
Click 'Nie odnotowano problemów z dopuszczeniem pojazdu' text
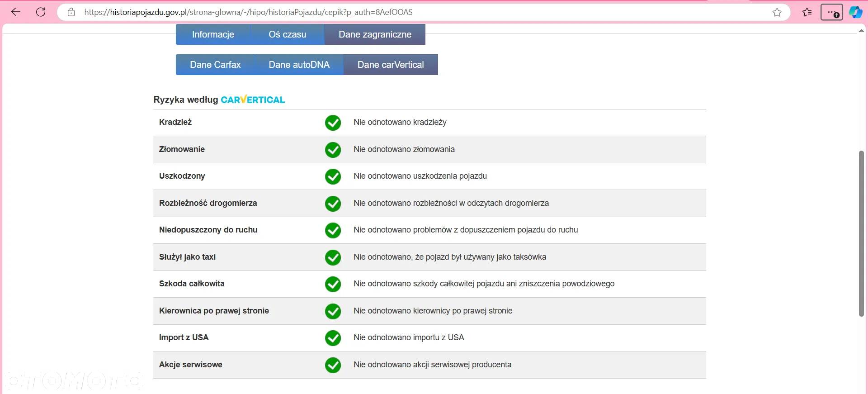[466, 230]
